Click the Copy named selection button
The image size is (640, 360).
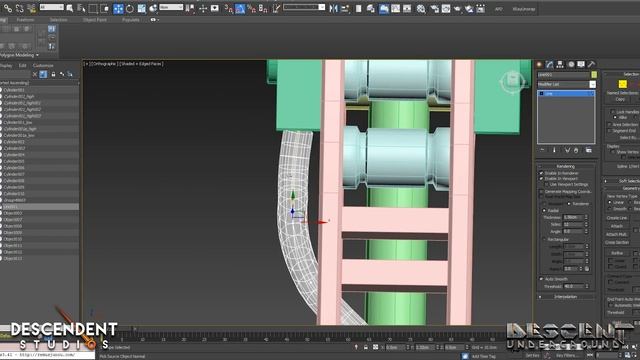coord(620,99)
